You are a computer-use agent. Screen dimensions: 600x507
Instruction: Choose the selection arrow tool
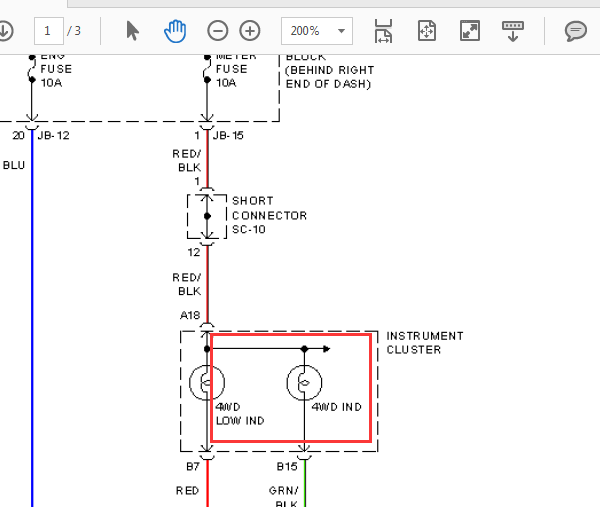tap(132, 31)
